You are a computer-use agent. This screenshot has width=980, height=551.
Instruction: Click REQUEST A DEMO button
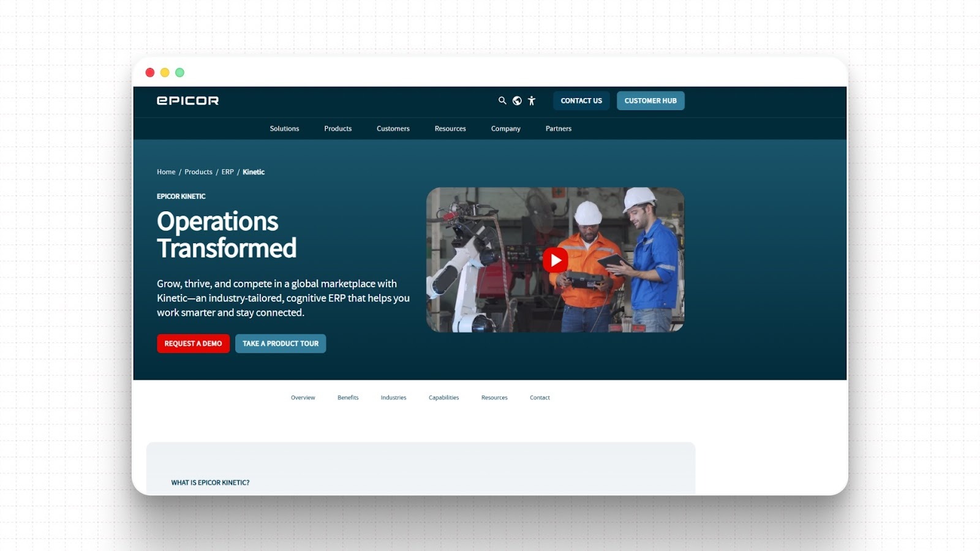193,343
